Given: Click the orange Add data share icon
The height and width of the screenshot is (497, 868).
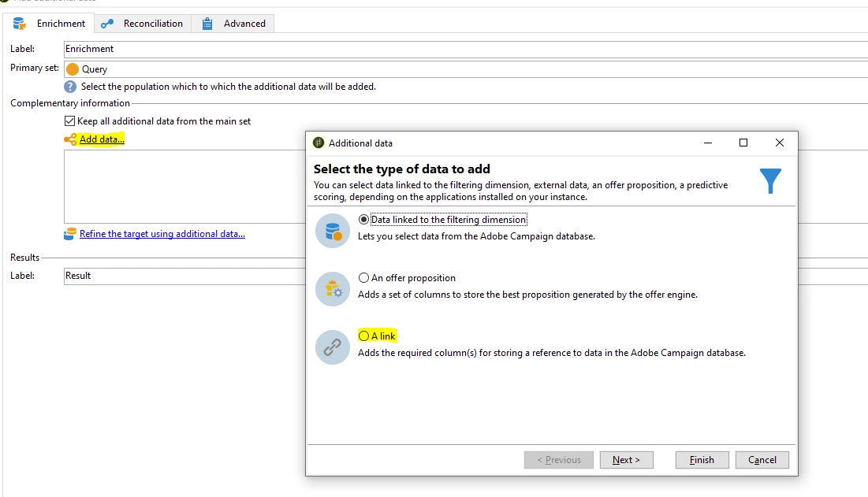Looking at the screenshot, I should click(x=70, y=139).
